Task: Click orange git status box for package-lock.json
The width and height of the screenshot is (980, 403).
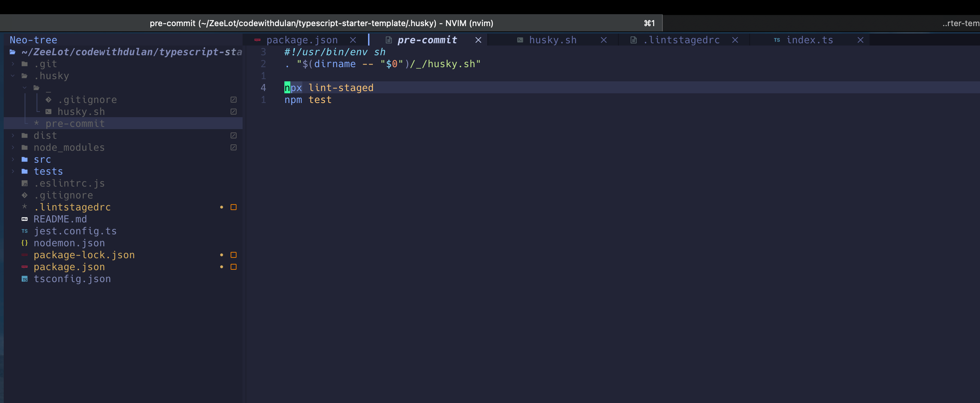Action: (234, 255)
